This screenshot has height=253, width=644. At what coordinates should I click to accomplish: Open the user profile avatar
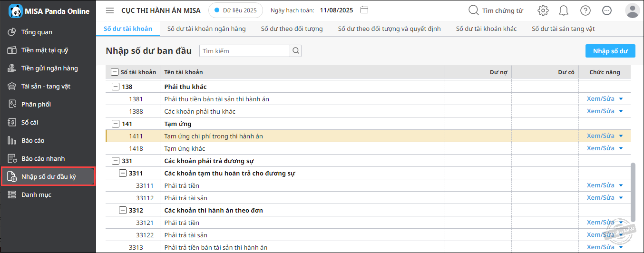(x=632, y=10)
